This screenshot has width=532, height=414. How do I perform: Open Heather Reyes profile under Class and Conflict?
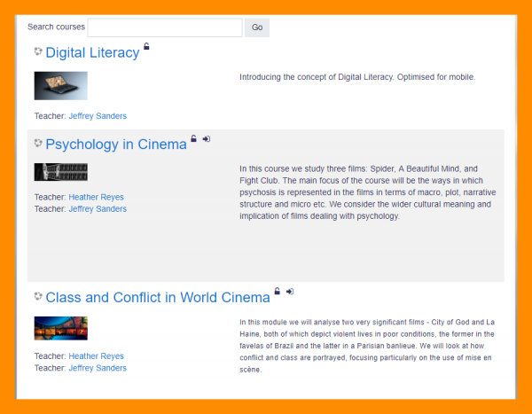click(x=96, y=356)
